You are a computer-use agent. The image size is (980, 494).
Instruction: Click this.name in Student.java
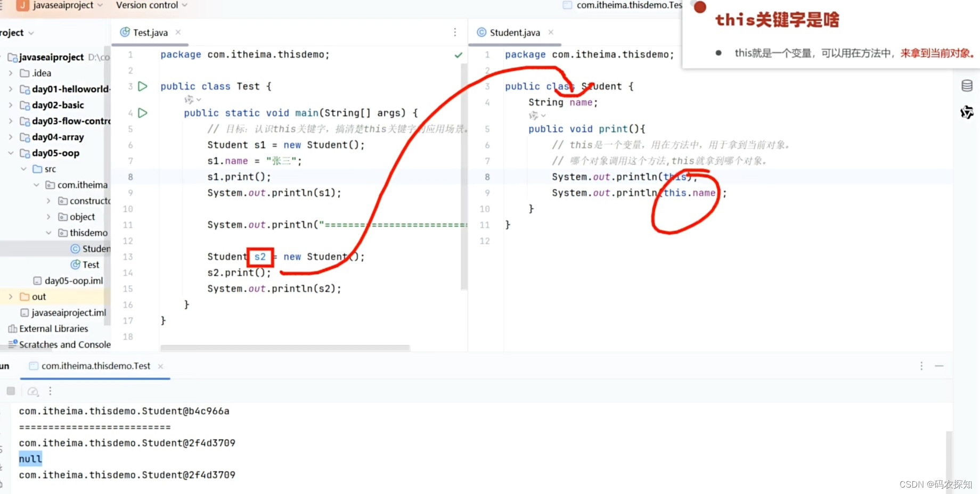[x=690, y=193]
